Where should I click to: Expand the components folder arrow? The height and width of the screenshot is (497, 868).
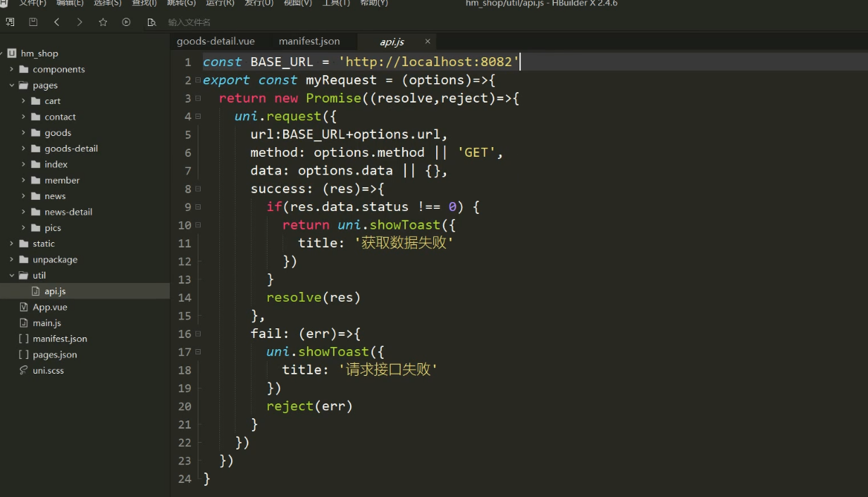(x=12, y=69)
